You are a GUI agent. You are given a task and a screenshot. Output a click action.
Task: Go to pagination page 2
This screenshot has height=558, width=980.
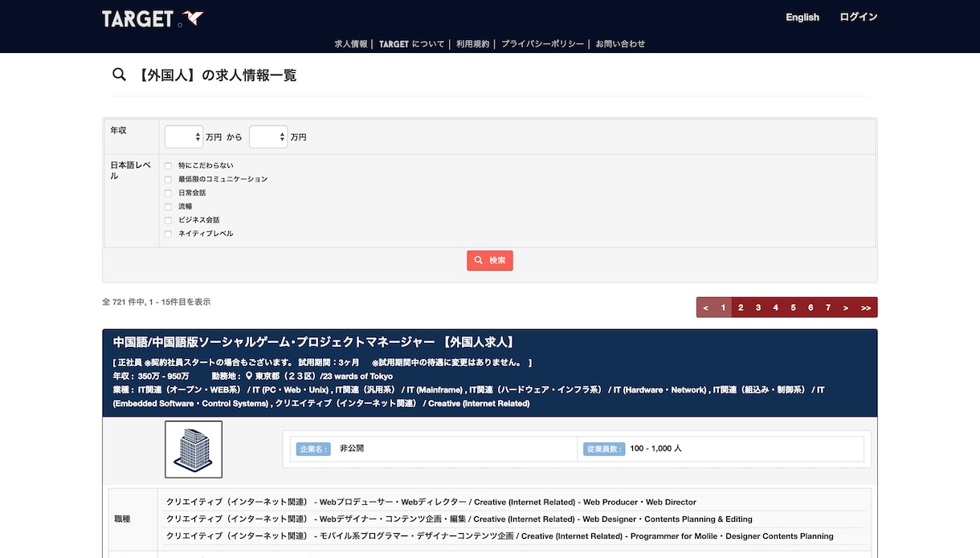tap(741, 308)
